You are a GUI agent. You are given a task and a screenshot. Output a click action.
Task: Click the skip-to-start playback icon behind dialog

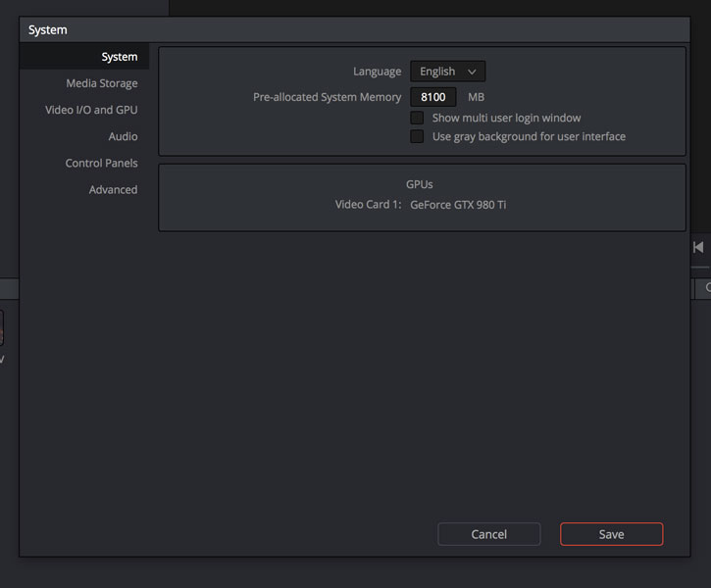tap(698, 247)
